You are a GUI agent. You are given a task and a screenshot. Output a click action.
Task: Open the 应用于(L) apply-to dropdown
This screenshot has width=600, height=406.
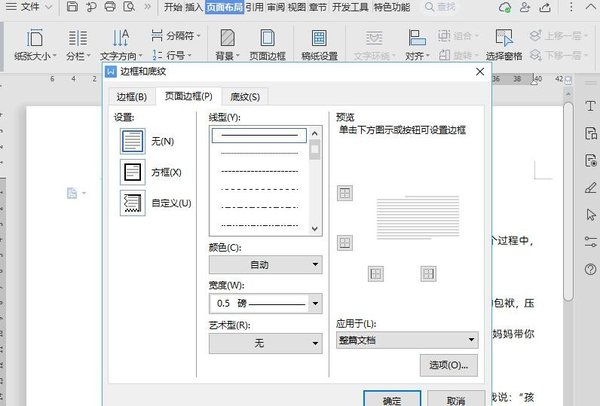[x=402, y=340]
